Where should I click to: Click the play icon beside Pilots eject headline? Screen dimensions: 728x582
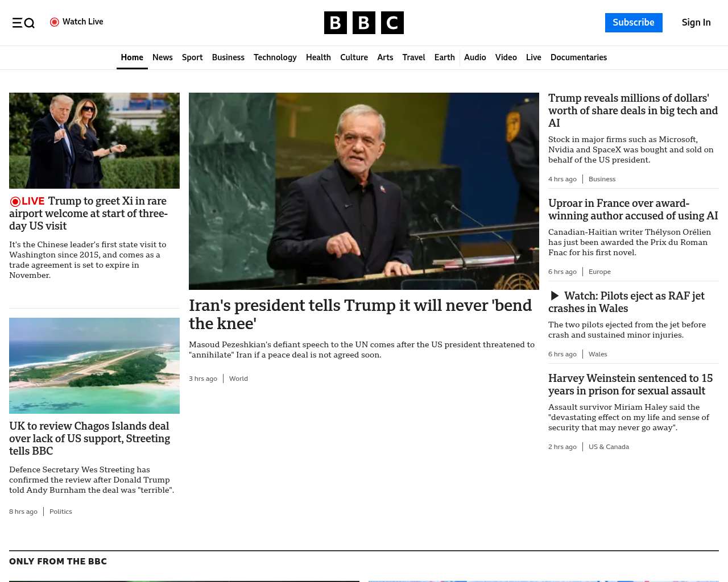coord(555,296)
